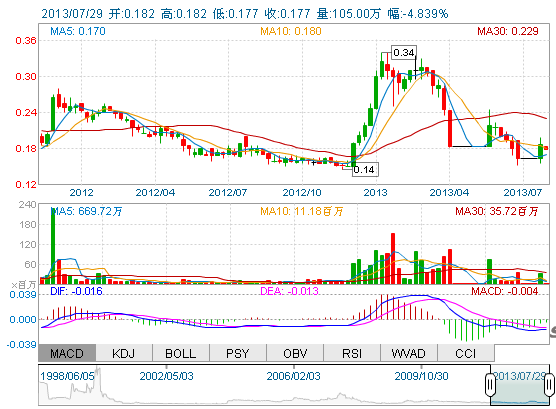Click the MA30 0.229 legend label

tap(508, 31)
